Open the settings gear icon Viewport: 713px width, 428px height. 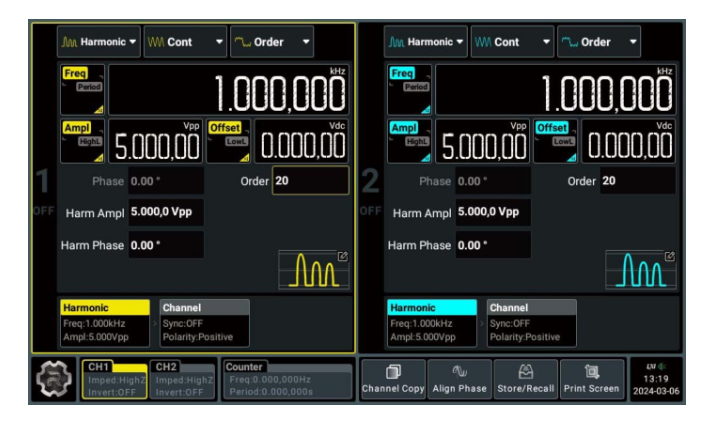[54, 378]
